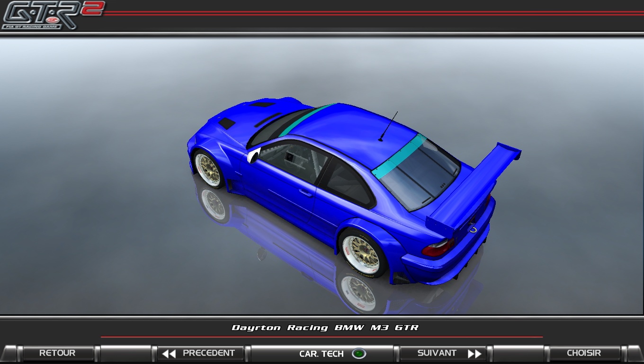This screenshot has height=364, width=644.
Task: Show next car with SUIVANT
Action: point(443,353)
